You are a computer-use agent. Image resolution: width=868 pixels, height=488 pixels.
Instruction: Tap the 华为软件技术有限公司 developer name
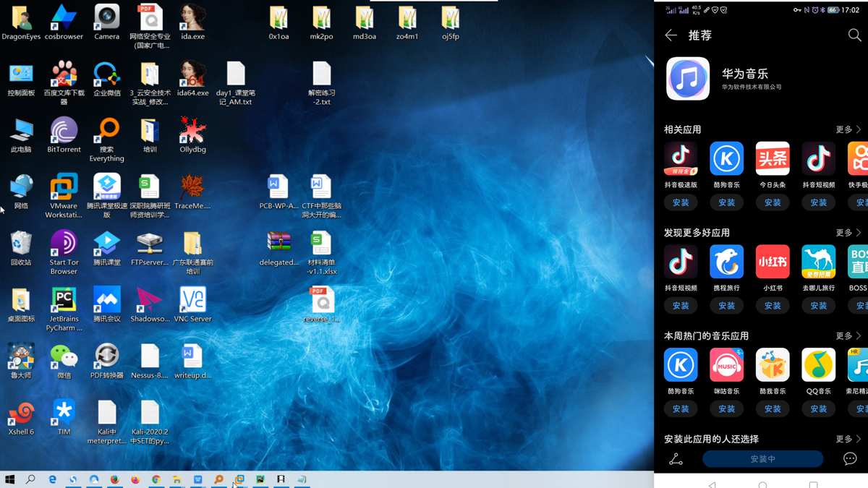752,87
